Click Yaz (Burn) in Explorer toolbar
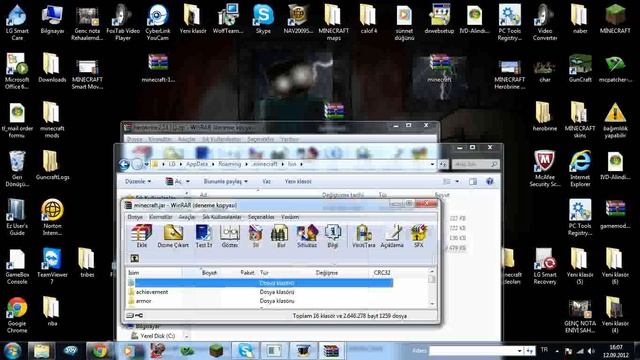 (267, 181)
